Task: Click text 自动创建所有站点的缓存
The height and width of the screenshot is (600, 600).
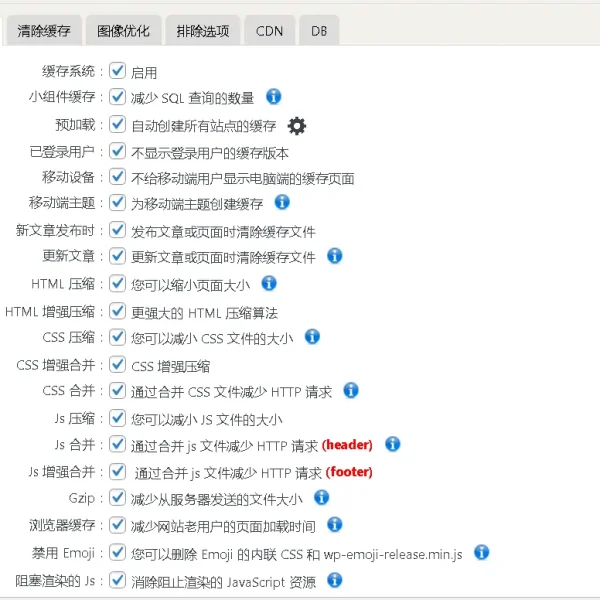Action: pyautogui.click(x=204, y=126)
